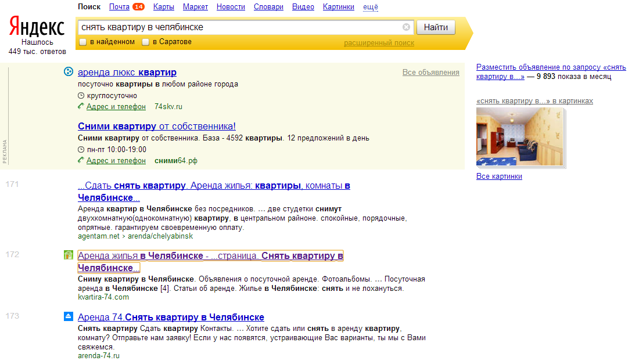This screenshot has width=639, height=364.
Task: Open the Почта service
Action: pos(120,6)
